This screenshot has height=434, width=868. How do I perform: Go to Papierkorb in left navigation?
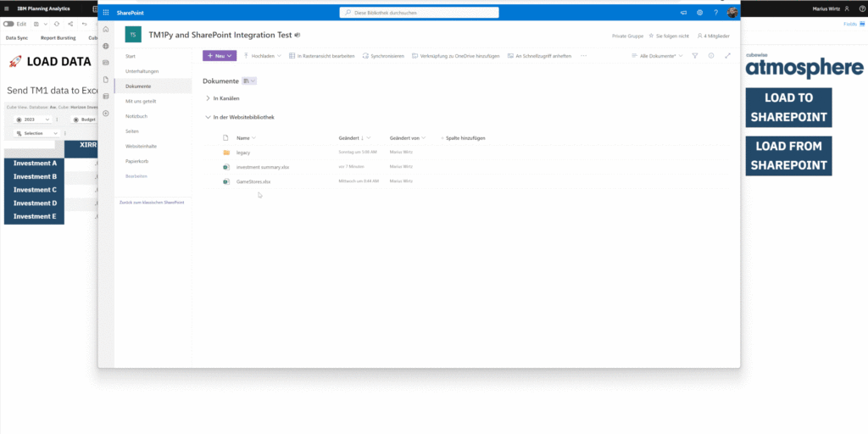138,160
